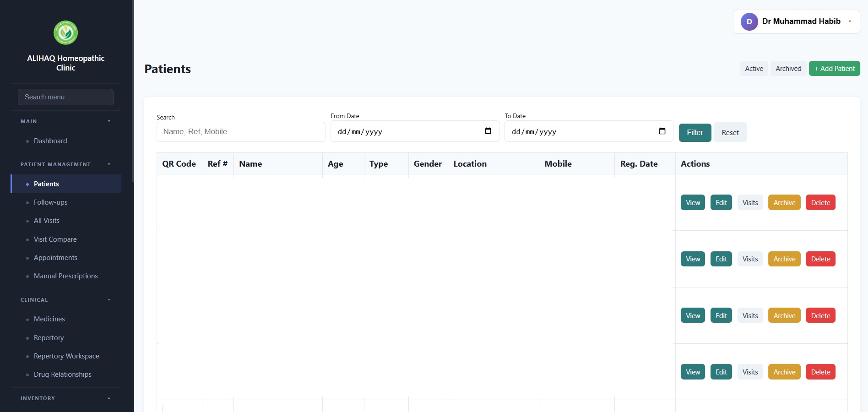Click Delete in the first patient row
This screenshot has height=412, width=868.
[820, 203]
